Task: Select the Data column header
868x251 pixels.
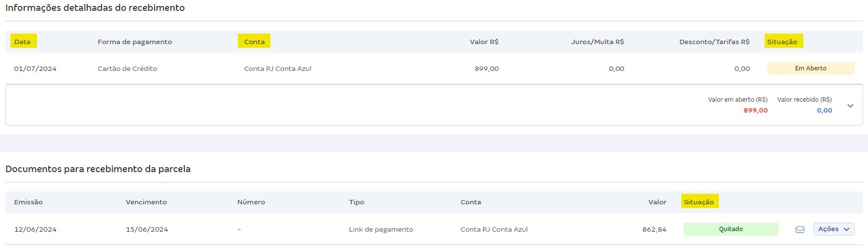Action: [x=22, y=42]
